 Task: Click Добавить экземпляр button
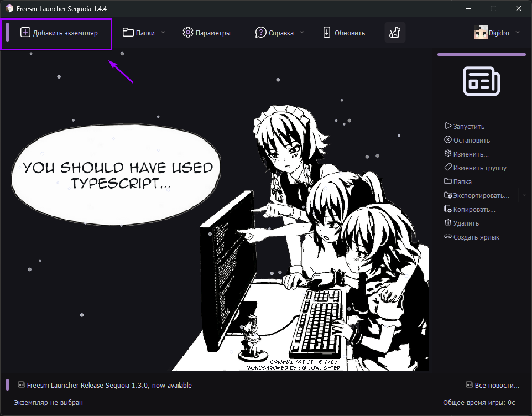point(61,33)
